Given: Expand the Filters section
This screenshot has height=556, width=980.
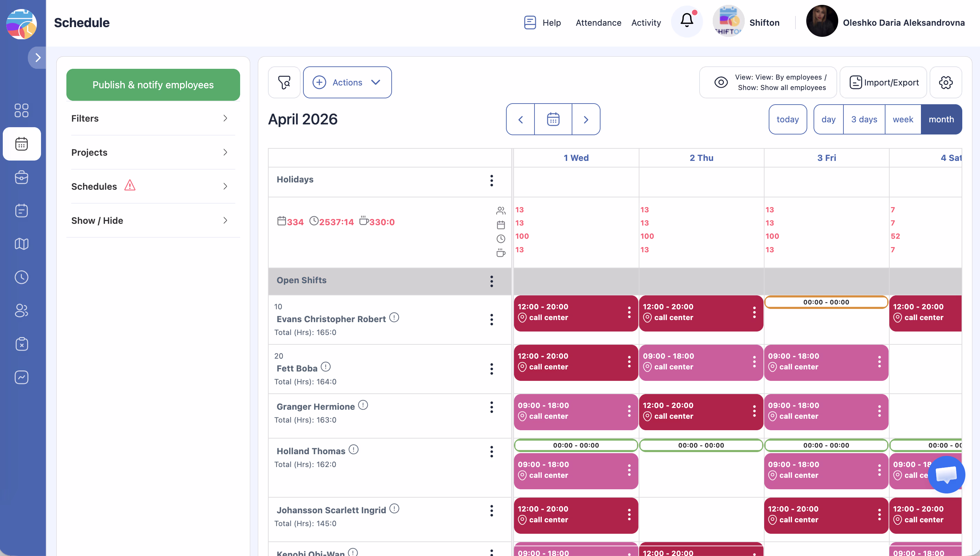Looking at the screenshot, I should point(153,118).
